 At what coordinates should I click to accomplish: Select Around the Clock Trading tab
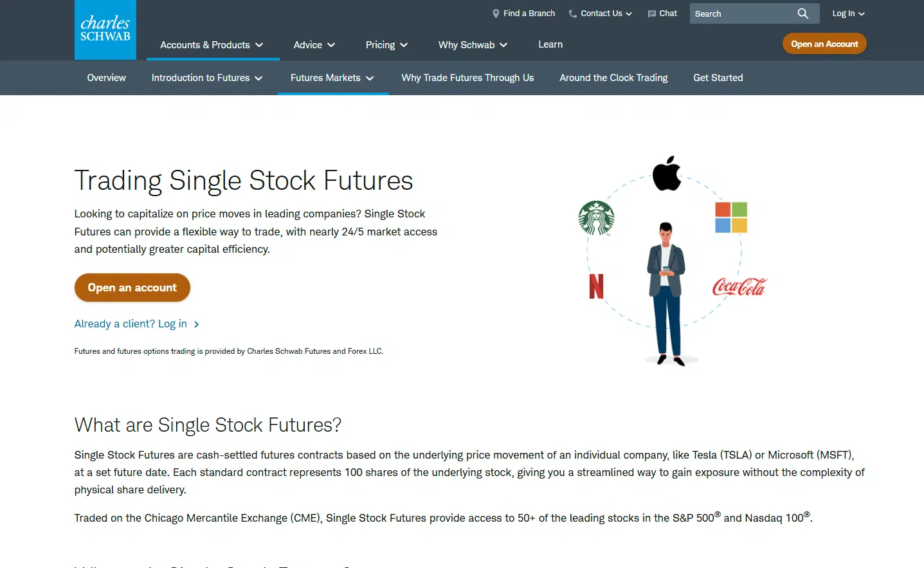coord(613,78)
